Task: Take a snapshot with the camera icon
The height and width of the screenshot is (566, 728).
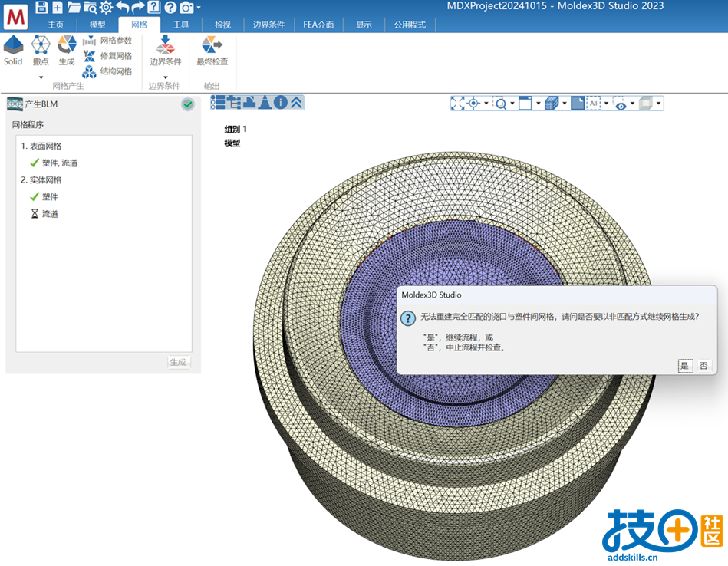Action: point(186,8)
